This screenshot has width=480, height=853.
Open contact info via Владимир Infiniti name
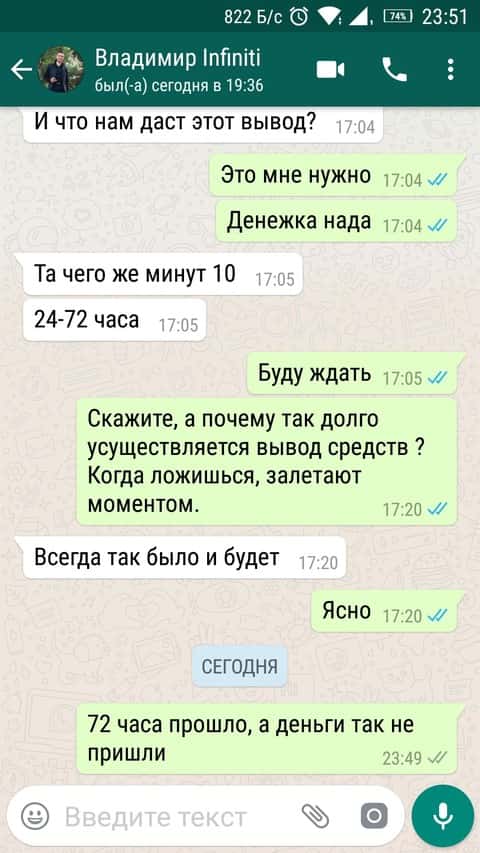pyautogui.click(x=178, y=58)
